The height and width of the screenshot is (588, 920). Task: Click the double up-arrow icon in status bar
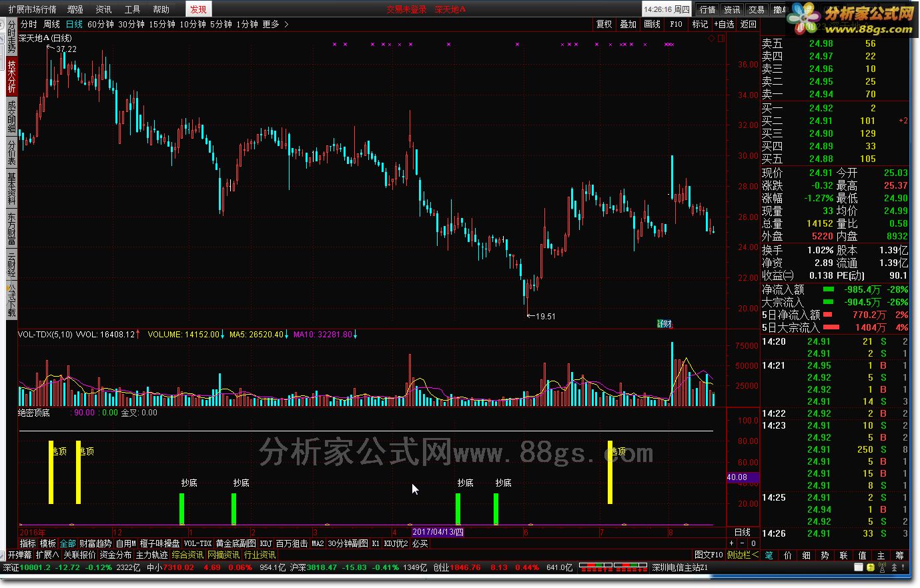tap(894, 567)
